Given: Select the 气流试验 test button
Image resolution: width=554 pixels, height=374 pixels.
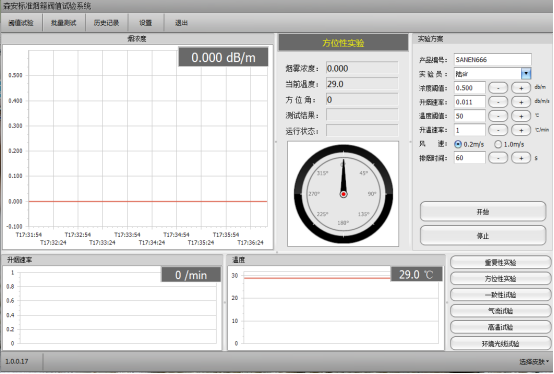Looking at the screenshot, I should point(500,311).
